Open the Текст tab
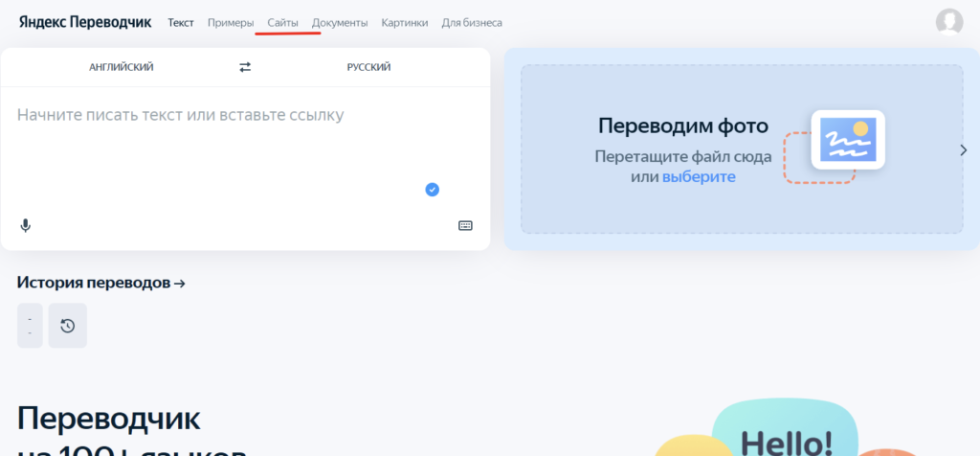 [181, 23]
